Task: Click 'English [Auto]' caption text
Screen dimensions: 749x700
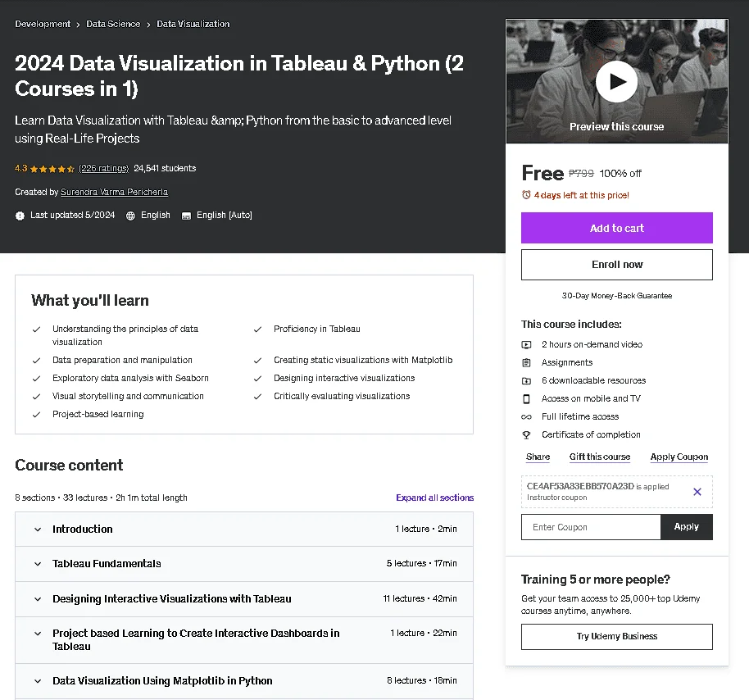Action: [224, 215]
